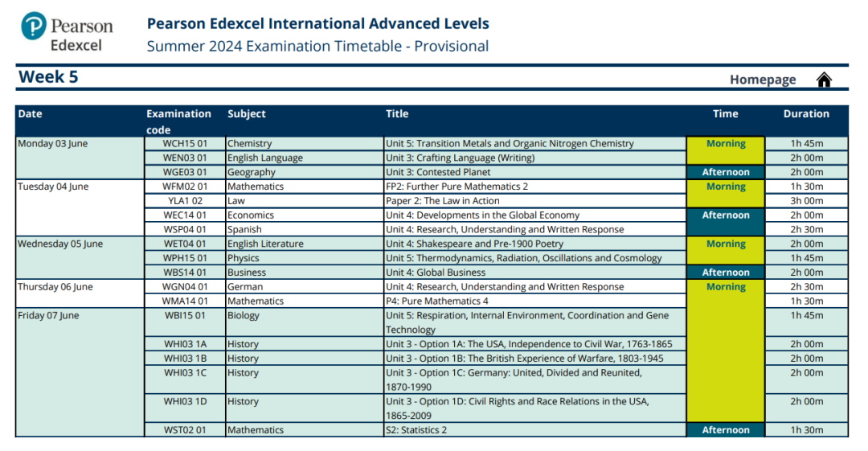Click the Physics subject cell
Viewport: 868px width, 451px height.
[x=304, y=258]
